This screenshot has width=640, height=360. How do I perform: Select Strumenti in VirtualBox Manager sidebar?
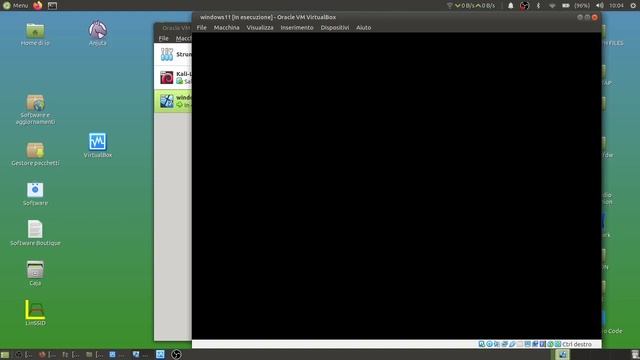173,54
